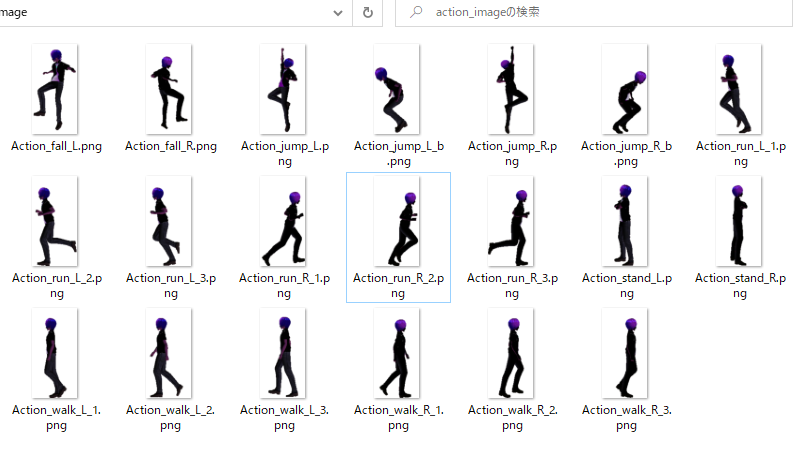This screenshot has height=460, width=801.
Task: Select the Action_fall_R.png thumbnail
Action: [169, 89]
